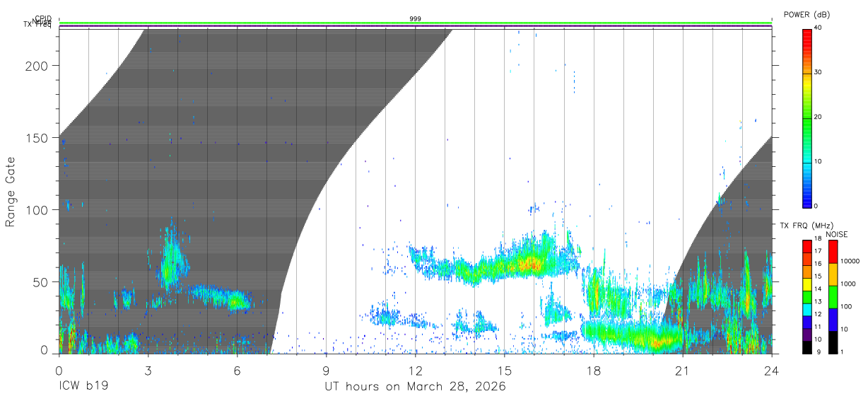Click the '6' hour tick on time axis
The height and width of the screenshot is (401, 868).
click(237, 370)
